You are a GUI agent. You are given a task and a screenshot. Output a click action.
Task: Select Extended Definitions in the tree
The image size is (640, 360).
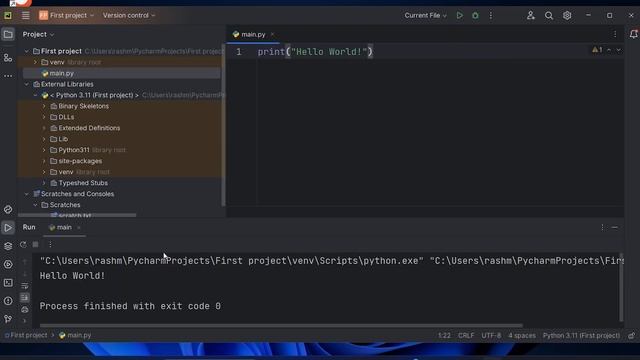89,128
